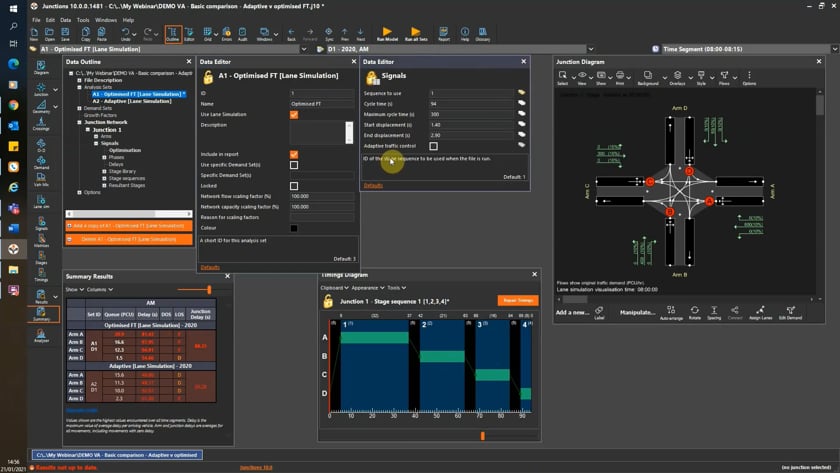The width and height of the screenshot is (840, 473).
Task: Click the Outline toolbar icon
Action: coord(173,34)
